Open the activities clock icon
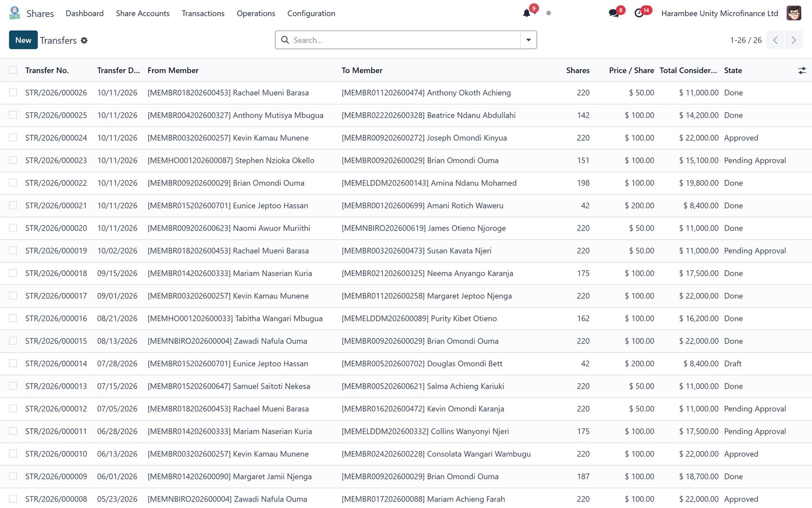Image resolution: width=812 pixels, height=508 pixels. [639, 13]
